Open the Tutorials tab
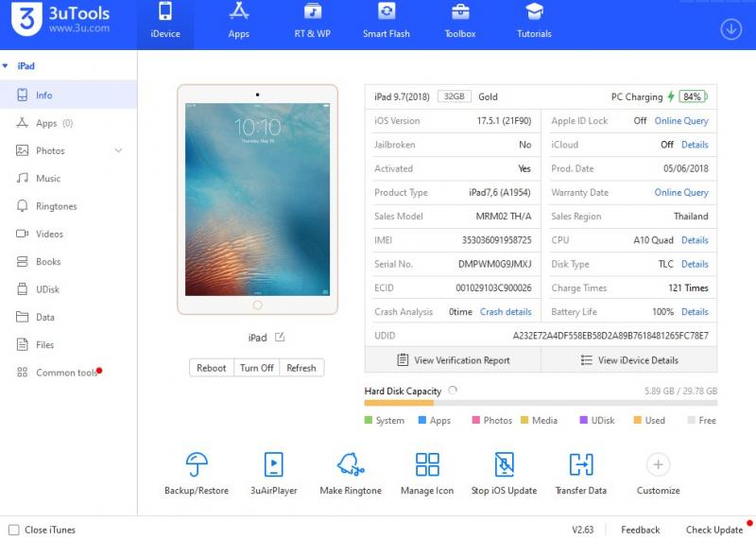This screenshot has width=756, height=540. click(x=534, y=21)
